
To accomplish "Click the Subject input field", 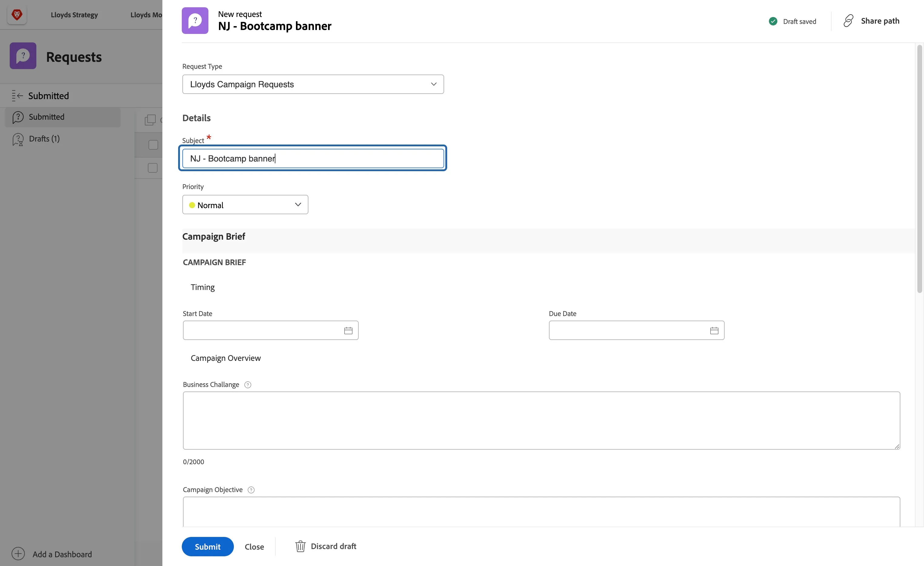I will pos(313,158).
